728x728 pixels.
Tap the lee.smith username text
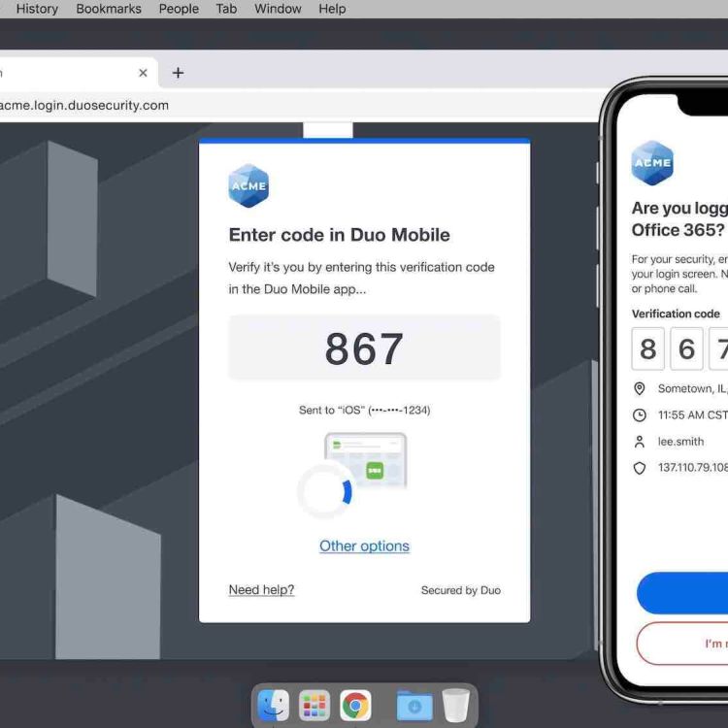[x=680, y=442]
